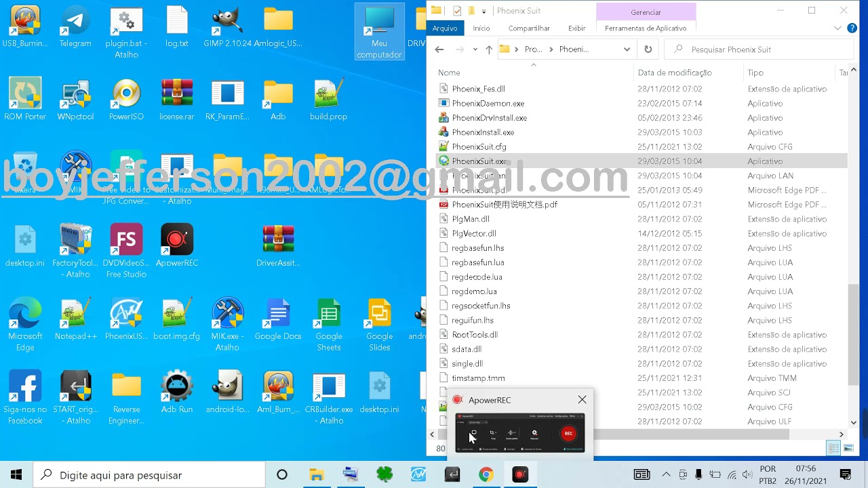Select the Meu computador desktop icon
868x488 pixels.
[x=379, y=33]
